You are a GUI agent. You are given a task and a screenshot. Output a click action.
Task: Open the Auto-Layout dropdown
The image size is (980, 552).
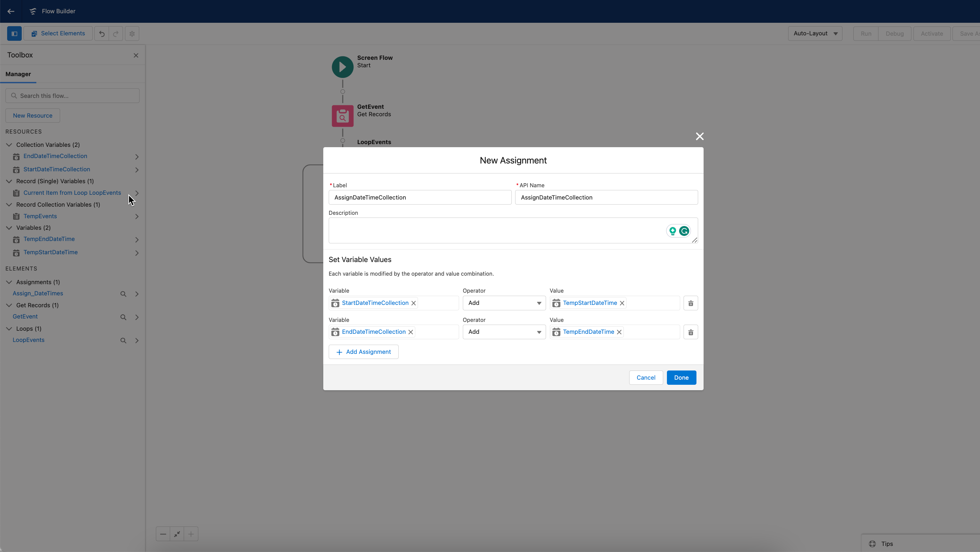point(815,34)
